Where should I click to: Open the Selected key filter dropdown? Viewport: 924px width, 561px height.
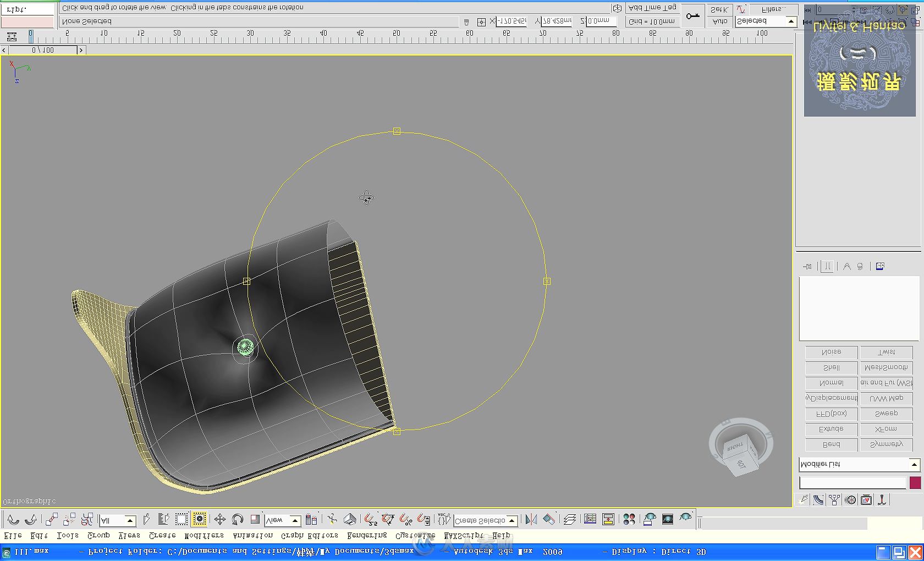pos(766,21)
